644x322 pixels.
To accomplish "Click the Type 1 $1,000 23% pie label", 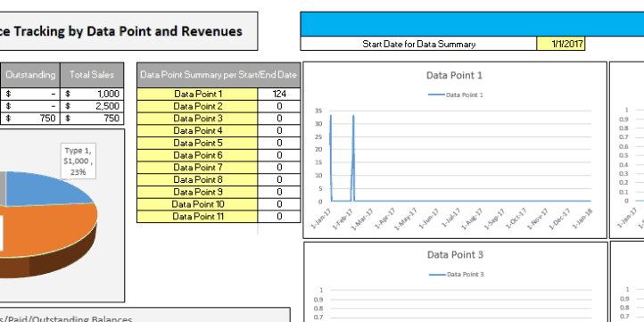I will 78,161.
